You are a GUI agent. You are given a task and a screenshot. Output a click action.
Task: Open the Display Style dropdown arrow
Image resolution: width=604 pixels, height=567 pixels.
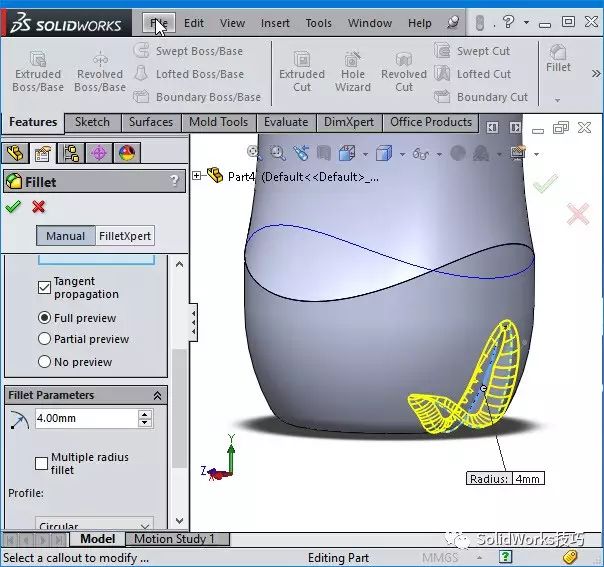point(403,154)
